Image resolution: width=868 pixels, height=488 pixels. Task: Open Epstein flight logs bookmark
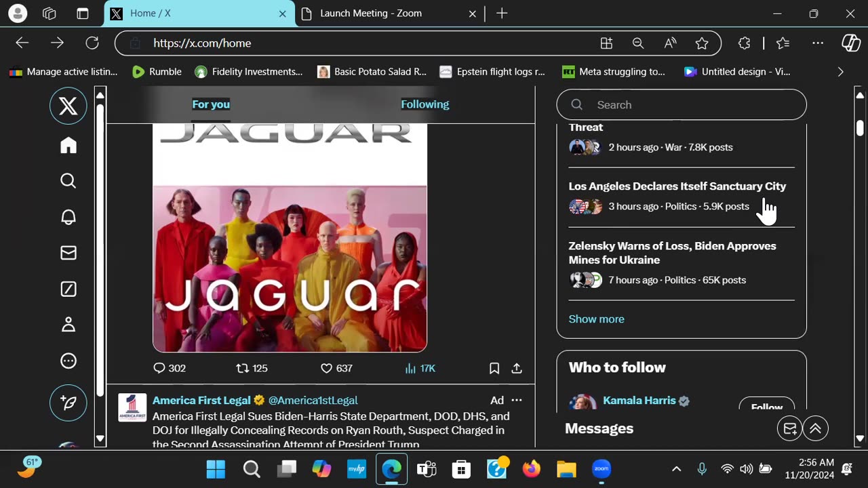pos(492,72)
